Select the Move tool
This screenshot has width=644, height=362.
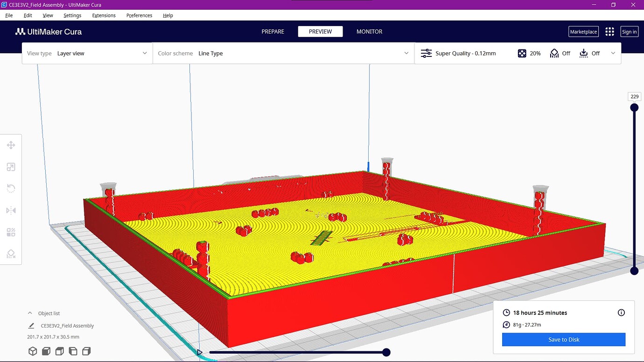[x=11, y=145]
